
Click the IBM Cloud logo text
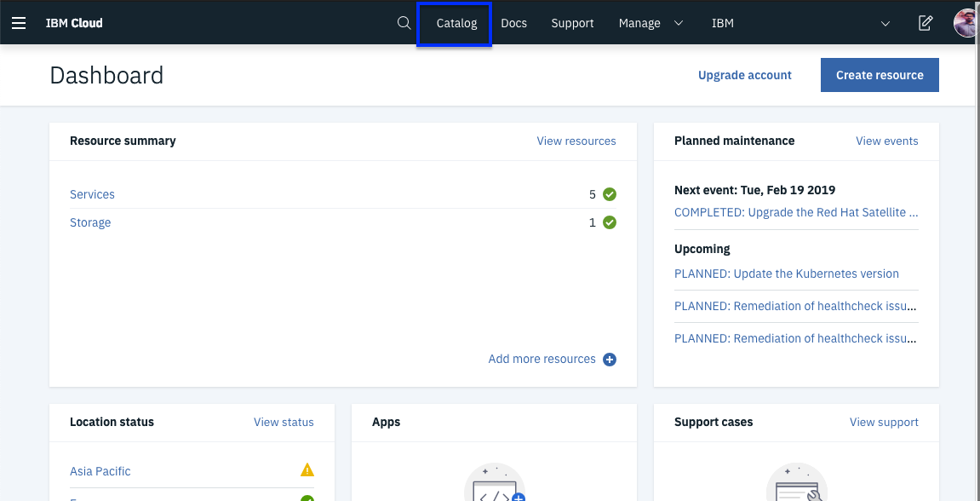74,23
